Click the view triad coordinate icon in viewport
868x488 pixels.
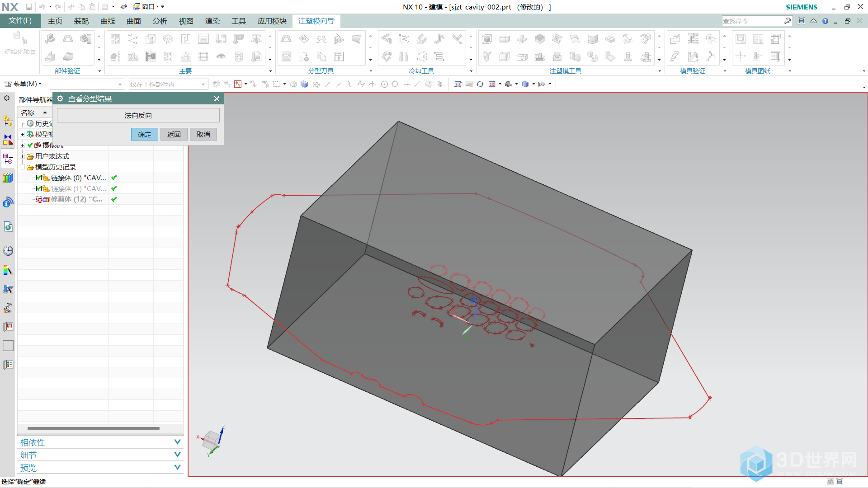tap(212, 440)
